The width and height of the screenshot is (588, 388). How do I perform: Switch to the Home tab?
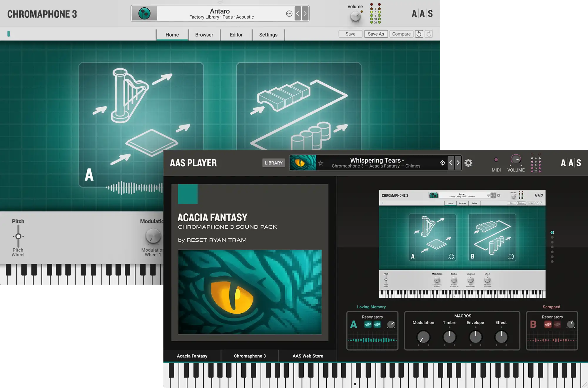coord(172,35)
